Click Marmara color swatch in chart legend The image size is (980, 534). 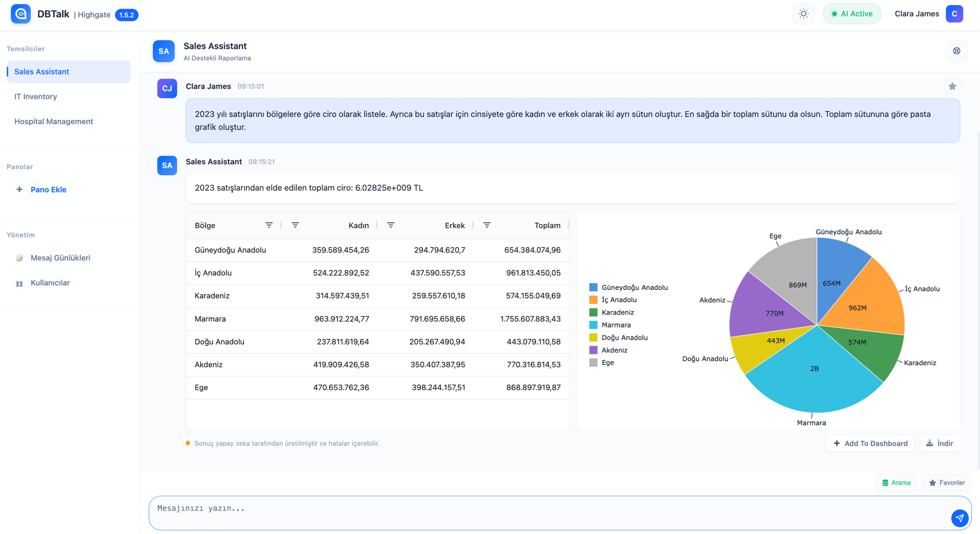[593, 325]
